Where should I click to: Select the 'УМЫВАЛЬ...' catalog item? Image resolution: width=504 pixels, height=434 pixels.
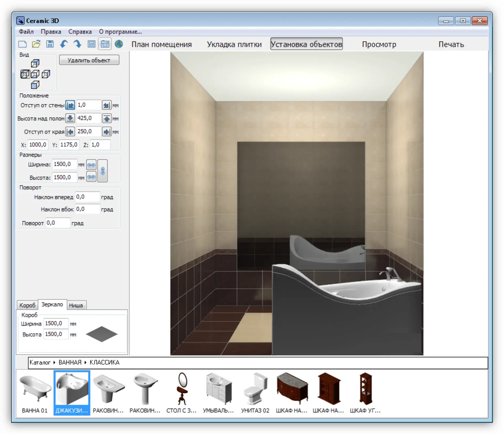click(218, 393)
